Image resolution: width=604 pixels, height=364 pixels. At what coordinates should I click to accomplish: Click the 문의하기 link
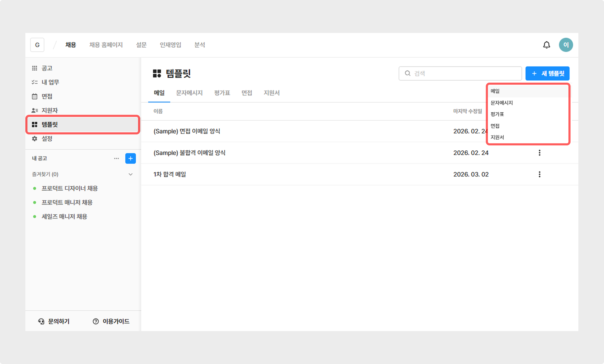tap(54, 321)
